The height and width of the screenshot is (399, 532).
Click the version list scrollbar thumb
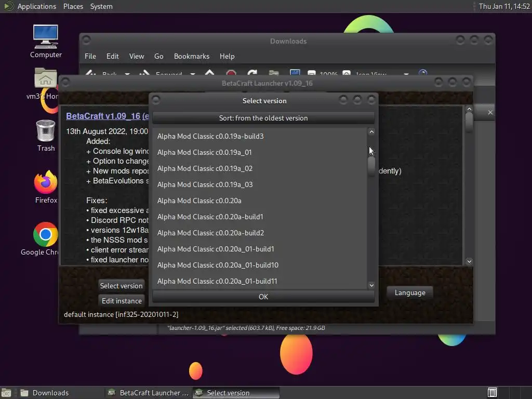click(x=371, y=166)
